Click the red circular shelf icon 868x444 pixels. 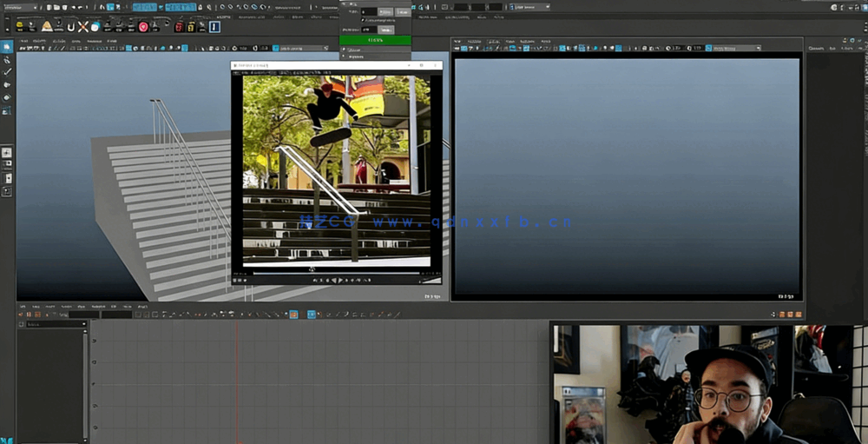coord(143,27)
